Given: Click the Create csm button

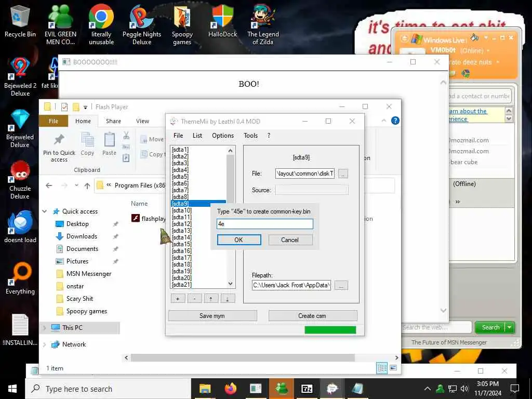Looking at the screenshot, I should (312, 316).
